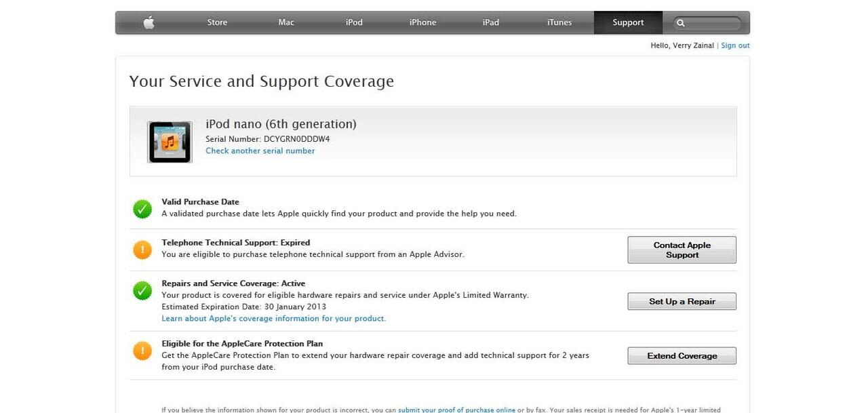Go to the iPod tab

coord(354,22)
